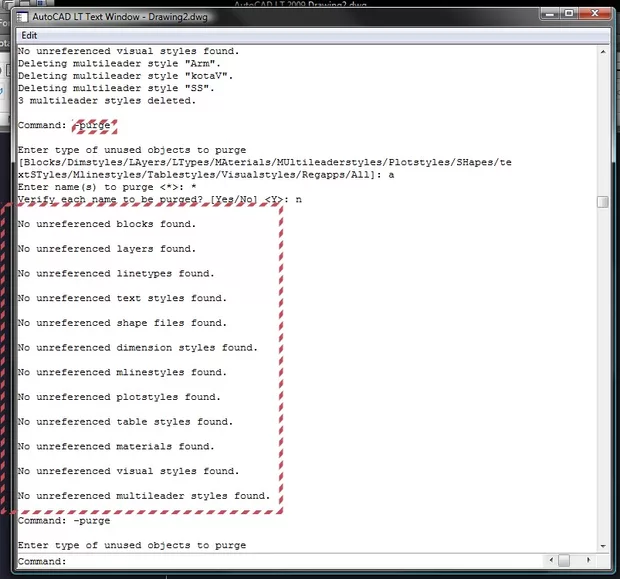Click text 'No unreferenced table styles found.'
Screen dimensions: 620x579
[125, 422]
